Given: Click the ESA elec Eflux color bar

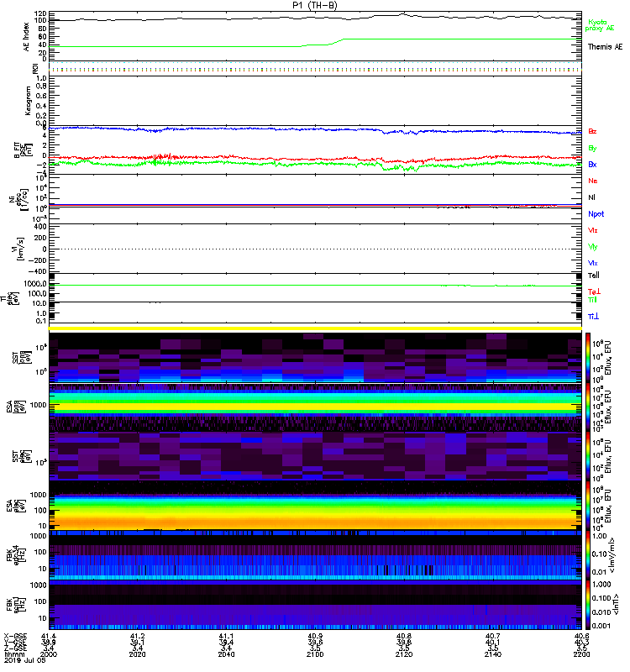Looking at the screenshot, I should (x=588, y=506).
